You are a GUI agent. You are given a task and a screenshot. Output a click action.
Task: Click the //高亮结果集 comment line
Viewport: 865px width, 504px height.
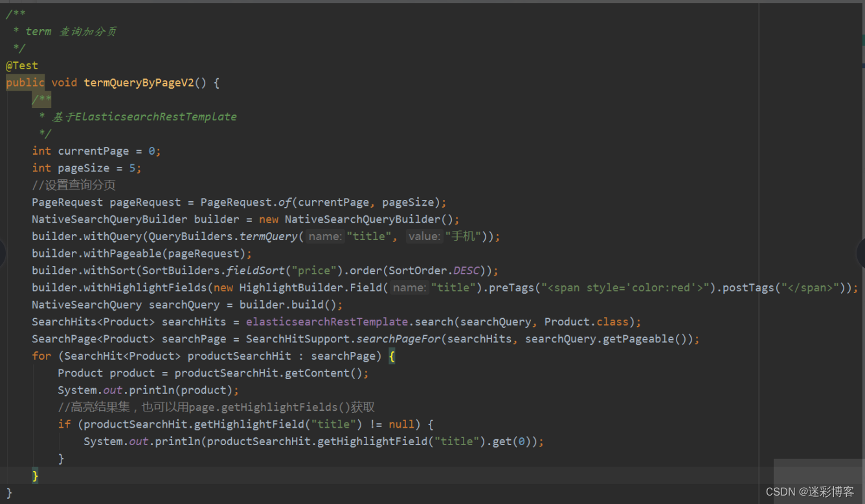(216, 407)
